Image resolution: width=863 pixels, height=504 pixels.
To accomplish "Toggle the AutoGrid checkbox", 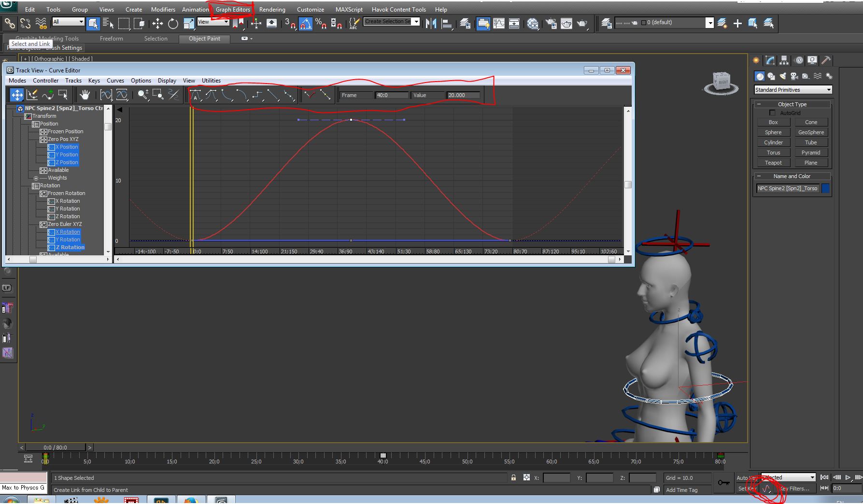I will [772, 112].
